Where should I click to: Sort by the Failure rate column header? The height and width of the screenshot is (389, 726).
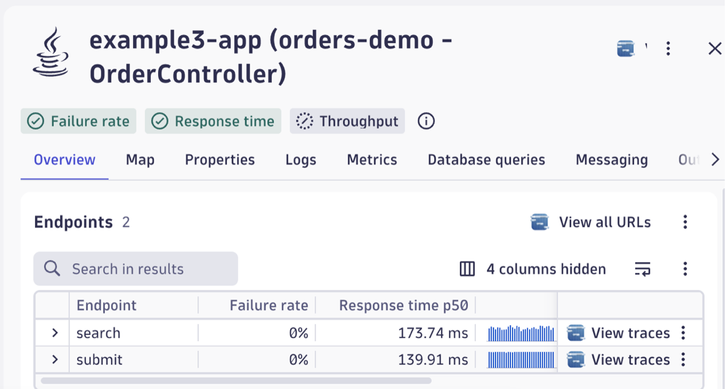269,306
